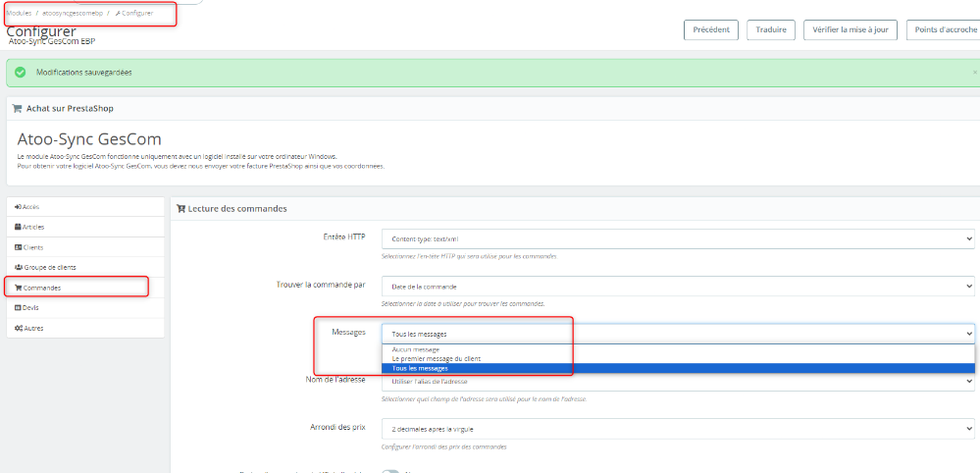Click the Précédent button

click(x=710, y=30)
